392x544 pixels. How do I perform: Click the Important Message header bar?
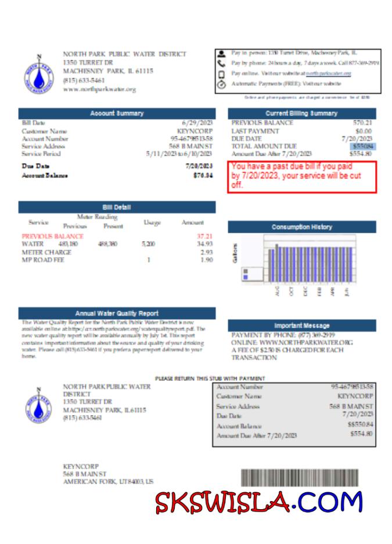point(301,326)
